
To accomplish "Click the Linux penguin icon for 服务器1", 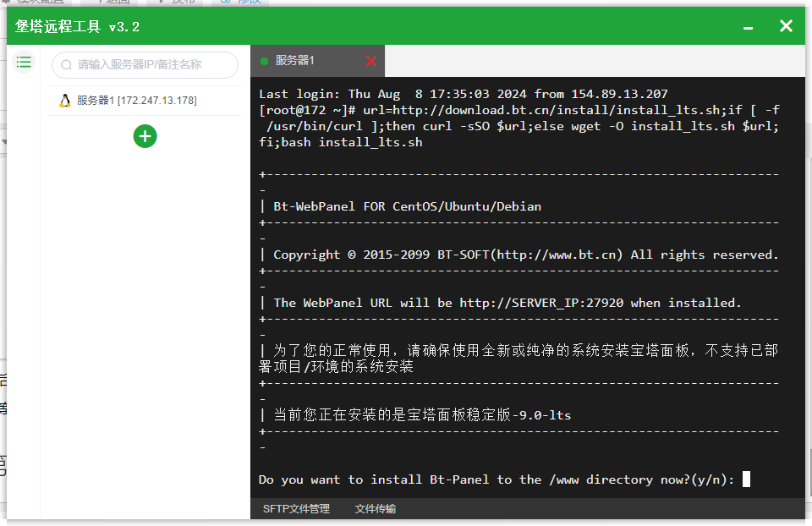I will pyautogui.click(x=65, y=101).
